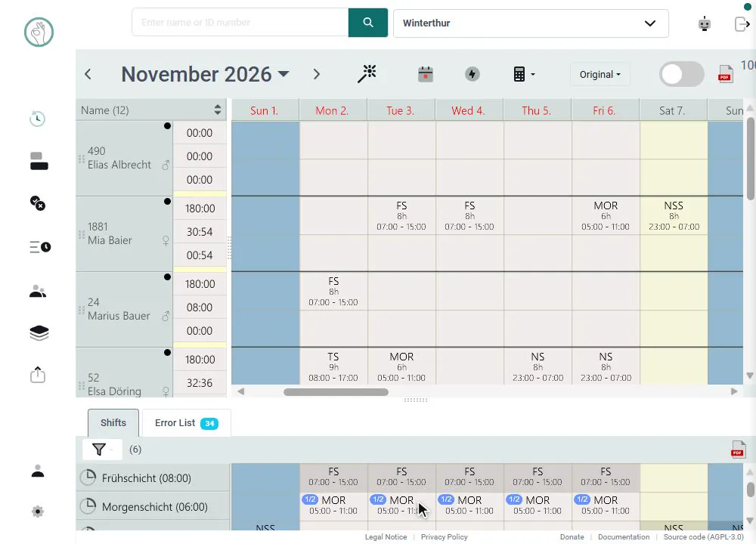Select Mia Baier's FS shift on Tue 3

(x=401, y=216)
